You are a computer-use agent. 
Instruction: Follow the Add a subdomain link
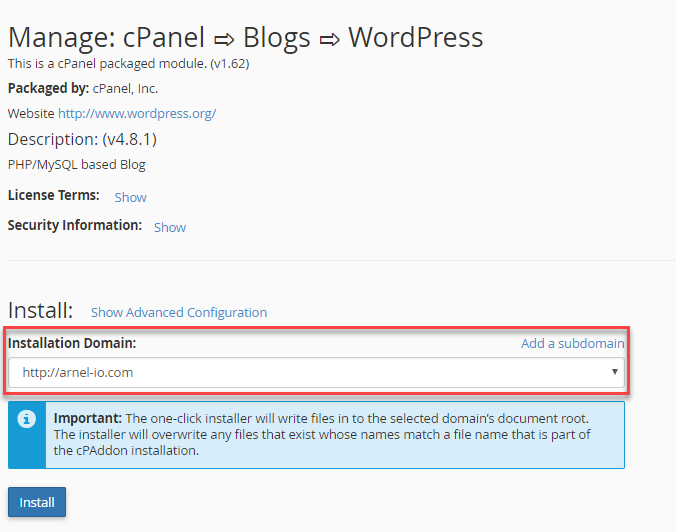point(572,343)
